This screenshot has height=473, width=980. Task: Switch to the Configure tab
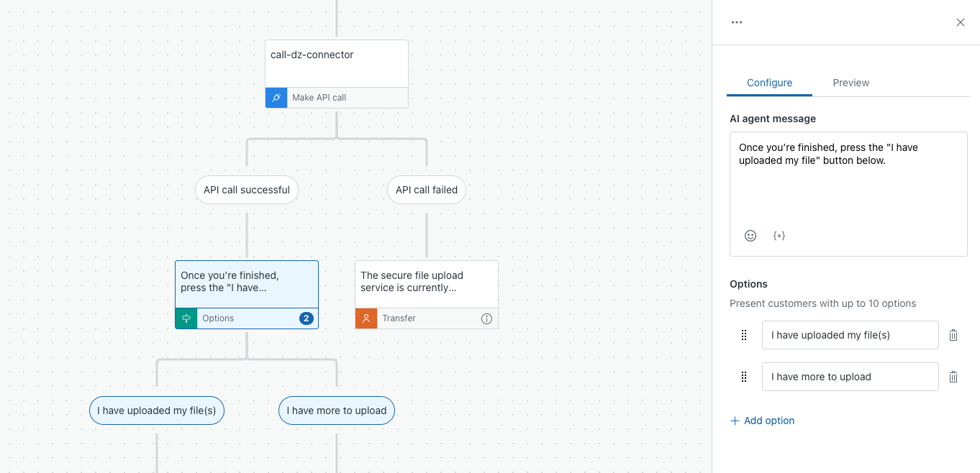769,83
